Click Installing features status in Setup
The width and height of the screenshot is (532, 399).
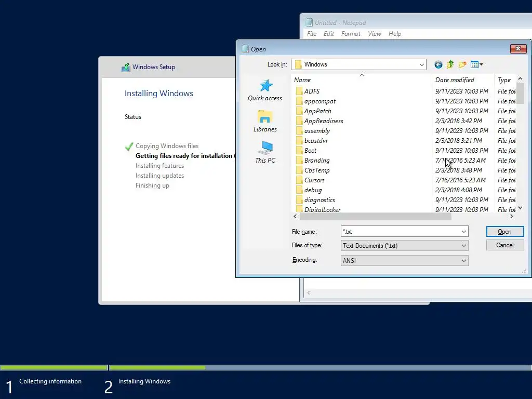pos(159,166)
